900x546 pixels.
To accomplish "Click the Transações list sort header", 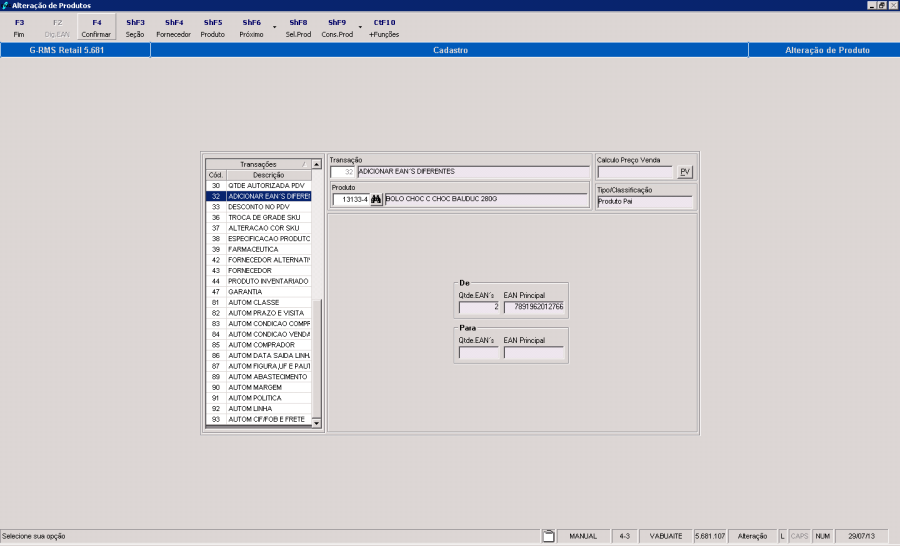I will click(x=258, y=164).
